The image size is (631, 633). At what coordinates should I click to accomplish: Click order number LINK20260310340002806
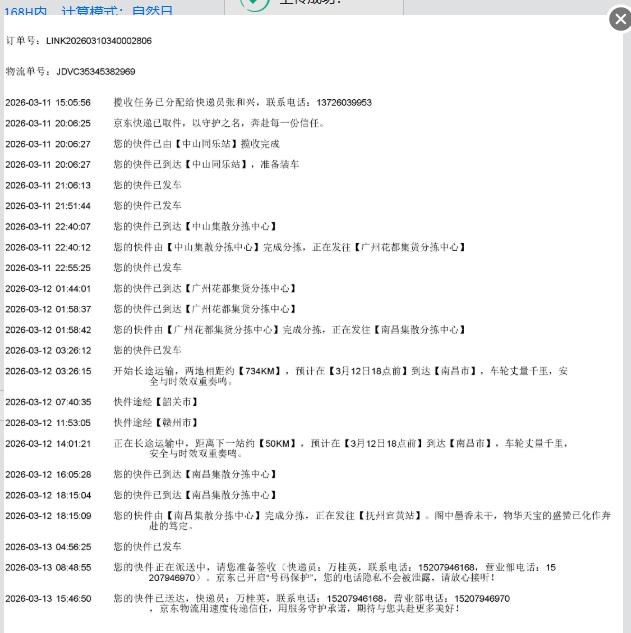[99, 41]
